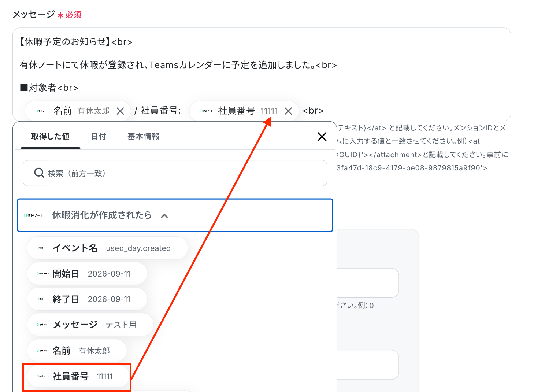Insert the 終了日 2026-09-11 value
This screenshot has width=545, height=392.
point(87,299)
